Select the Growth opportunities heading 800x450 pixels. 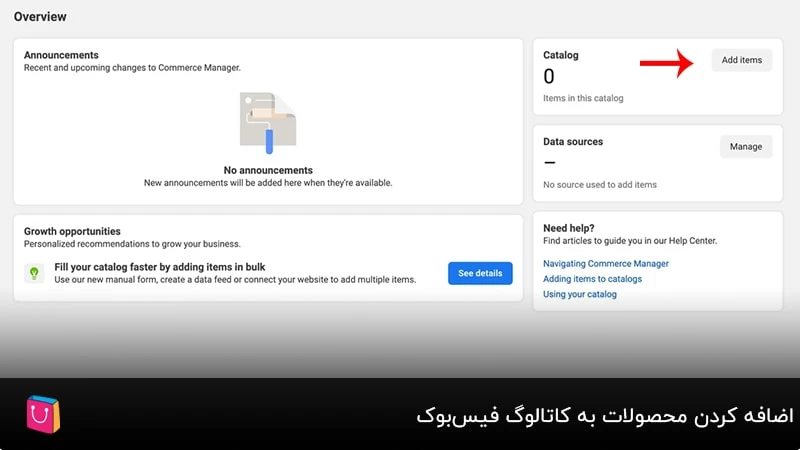pyautogui.click(x=72, y=231)
